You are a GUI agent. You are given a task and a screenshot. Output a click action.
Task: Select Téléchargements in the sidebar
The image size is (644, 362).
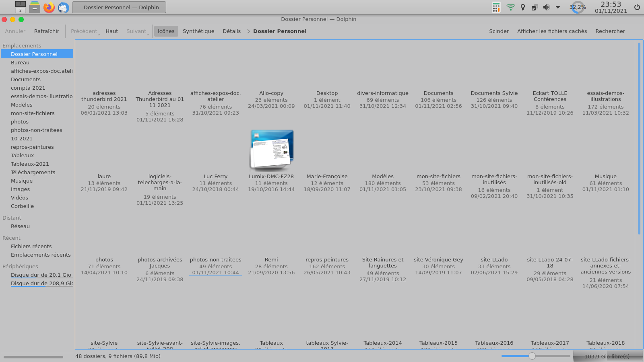tap(37, 172)
